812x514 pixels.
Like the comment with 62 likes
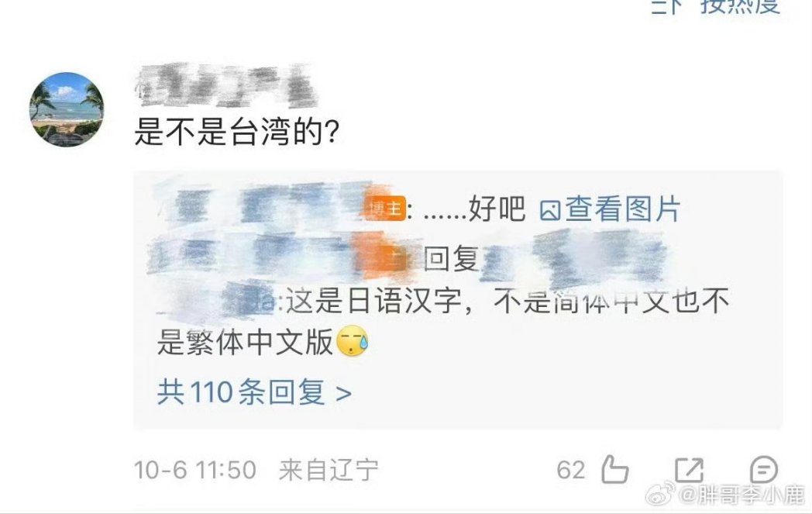614,470
